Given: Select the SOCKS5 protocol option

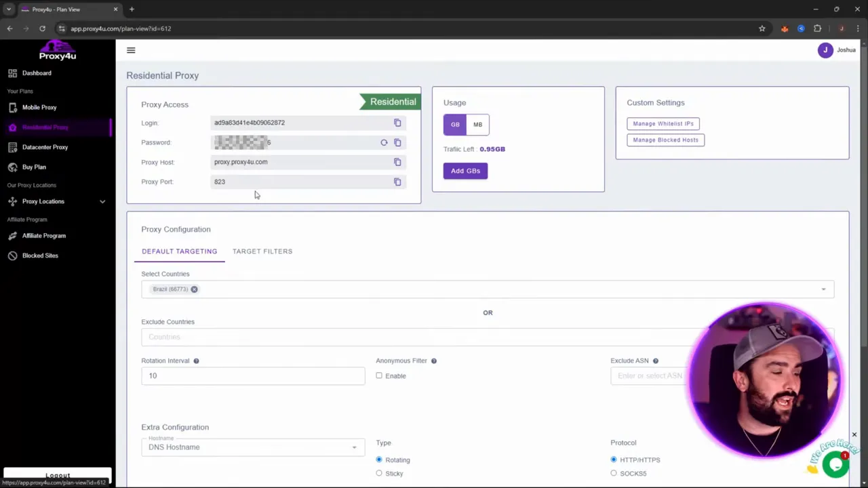Looking at the screenshot, I should (614, 473).
